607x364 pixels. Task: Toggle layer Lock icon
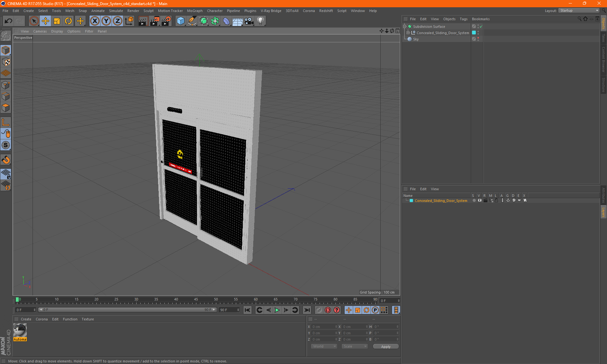497,200
